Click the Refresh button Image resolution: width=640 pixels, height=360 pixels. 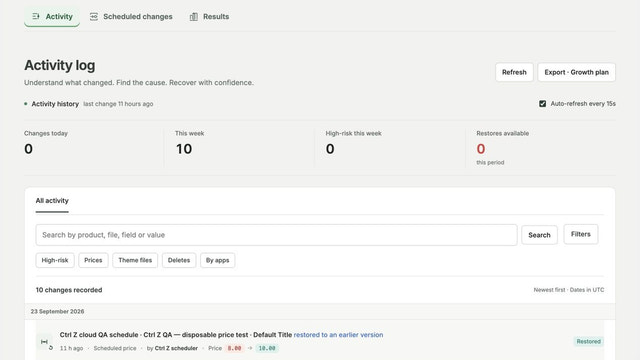tap(514, 72)
